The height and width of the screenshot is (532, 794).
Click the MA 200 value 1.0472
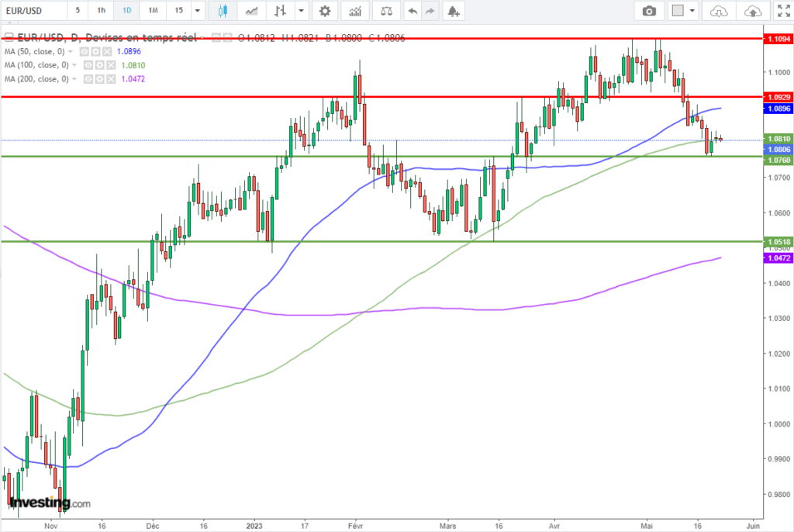(x=133, y=79)
